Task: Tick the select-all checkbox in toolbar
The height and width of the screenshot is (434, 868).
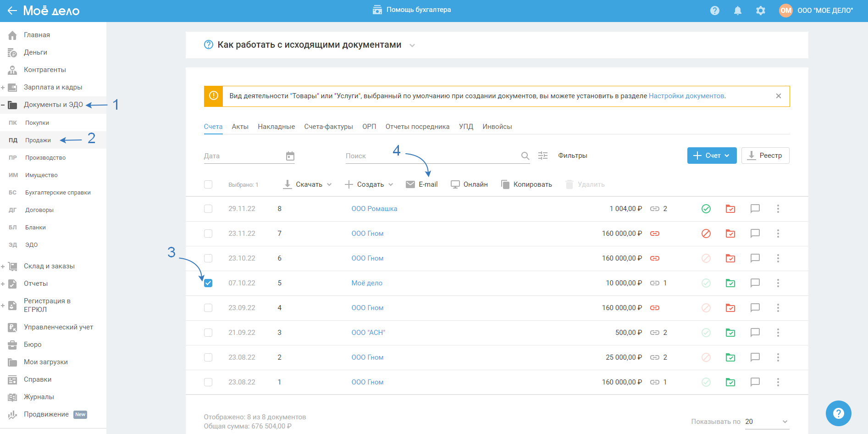Action: pos(208,184)
